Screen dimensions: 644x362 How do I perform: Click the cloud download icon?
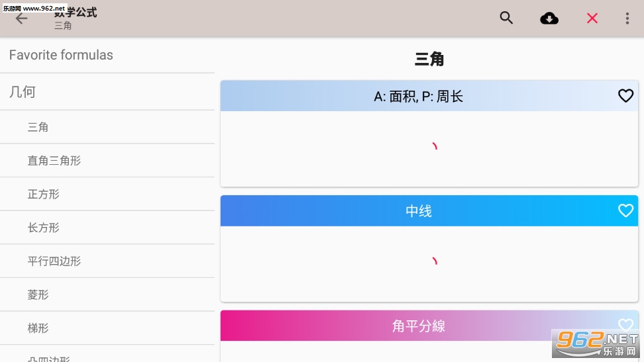click(x=549, y=19)
